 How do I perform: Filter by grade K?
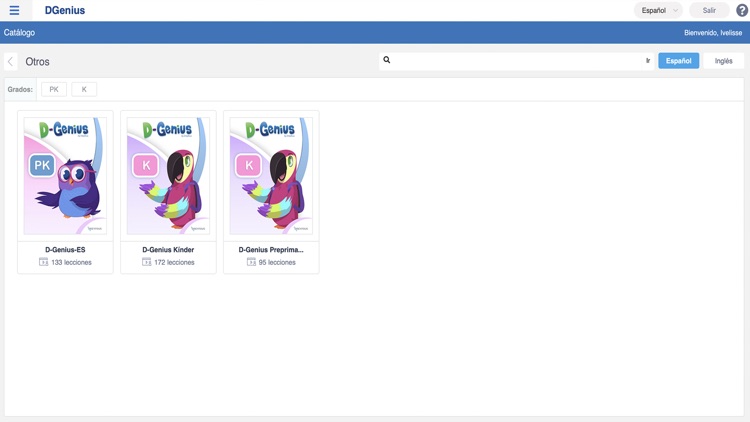[x=84, y=89]
